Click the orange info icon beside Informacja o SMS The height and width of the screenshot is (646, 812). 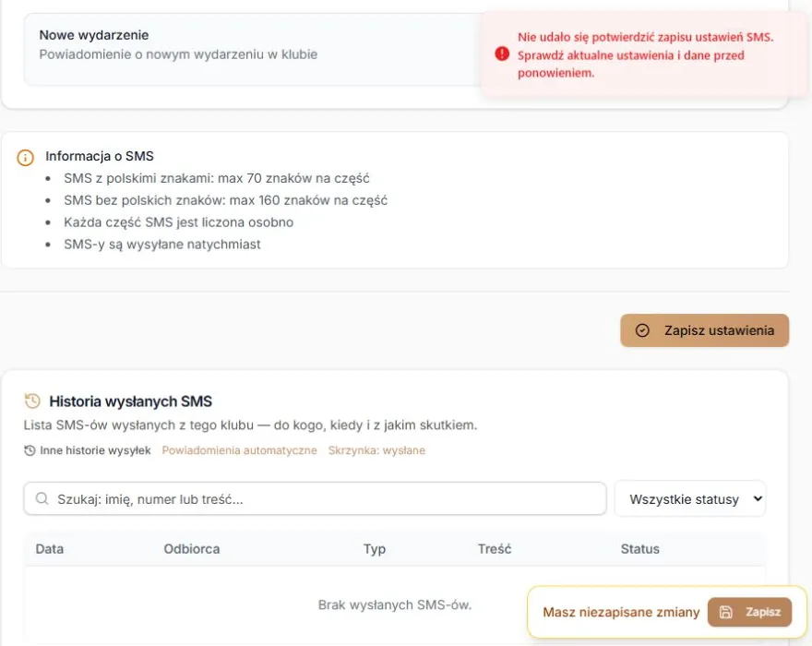(x=26, y=157)
